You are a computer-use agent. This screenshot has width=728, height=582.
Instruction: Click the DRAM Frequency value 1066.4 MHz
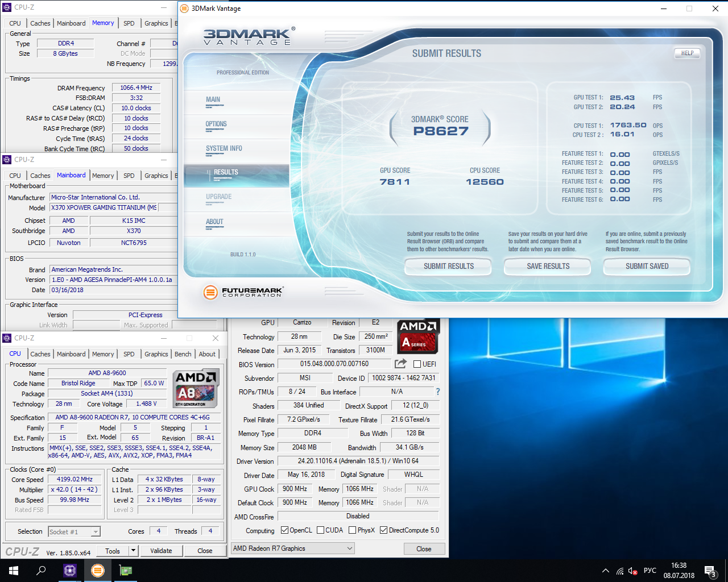tap(136, 88)
